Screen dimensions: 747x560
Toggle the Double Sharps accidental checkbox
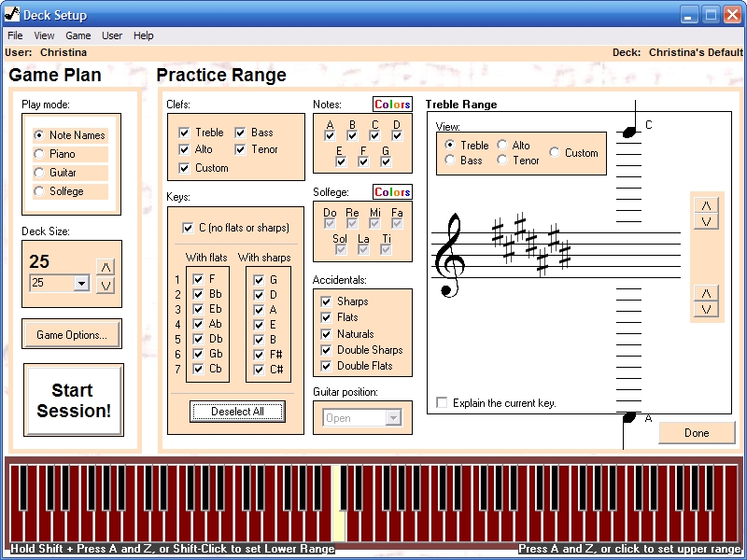[326, 350]
